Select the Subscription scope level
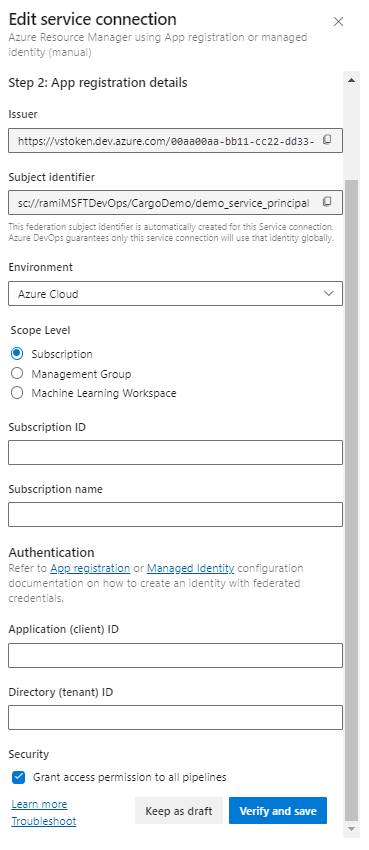 click(17, 353)
